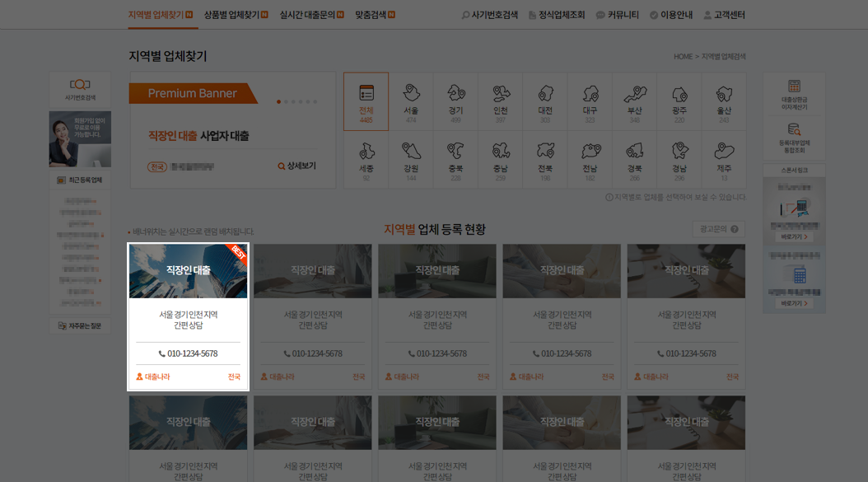Switch to the 맞춤검색 tab
868x482 pixels.
click(375, 14)
